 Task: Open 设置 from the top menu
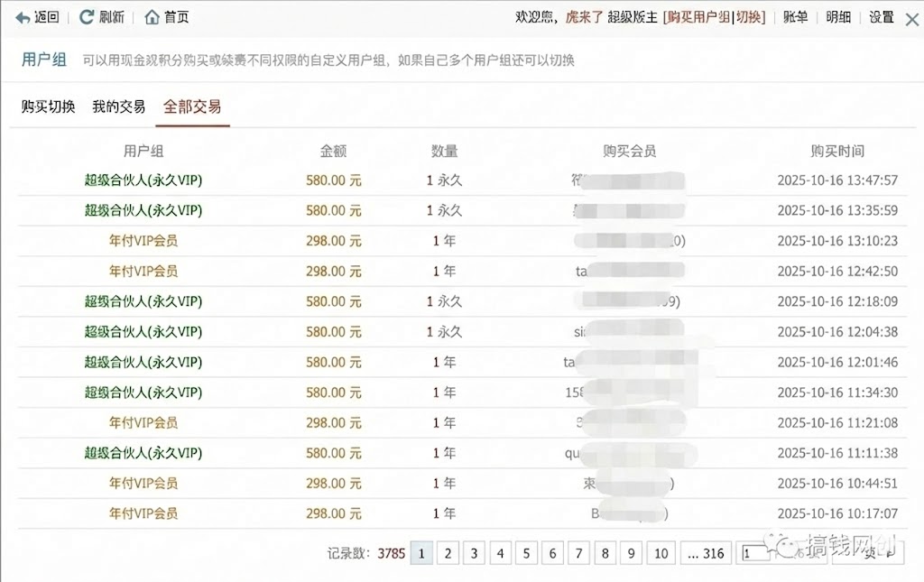click(x=882, y=17)
